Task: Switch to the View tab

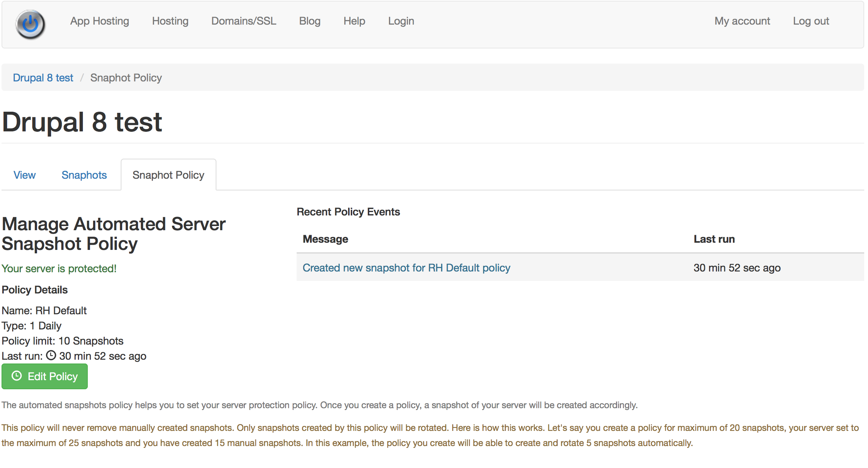Action: pos(25,175)
